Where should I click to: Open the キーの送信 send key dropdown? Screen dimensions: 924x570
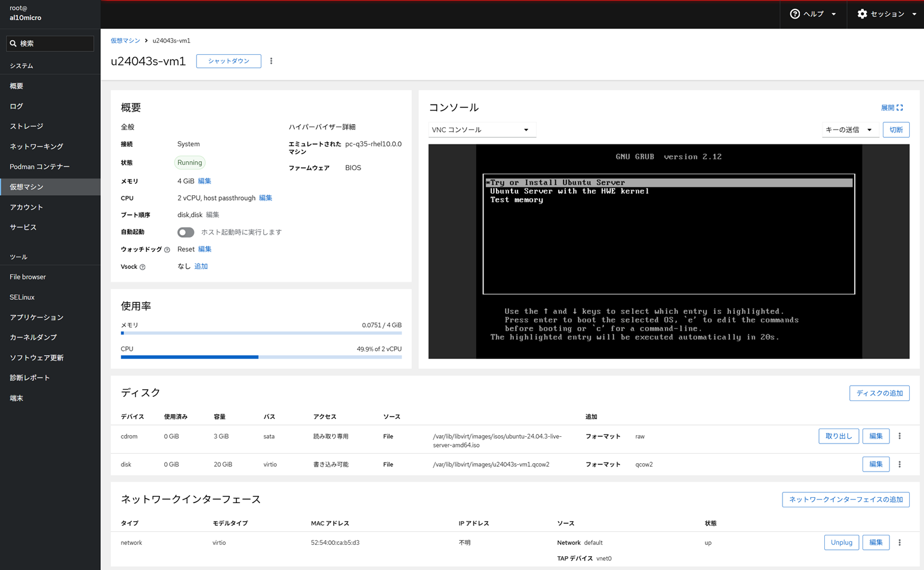point(850,130)
